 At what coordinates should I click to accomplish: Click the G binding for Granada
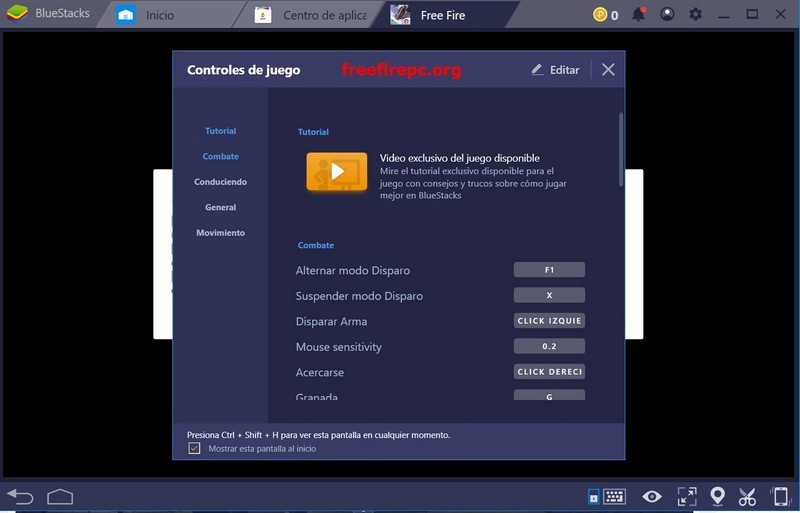549,395
